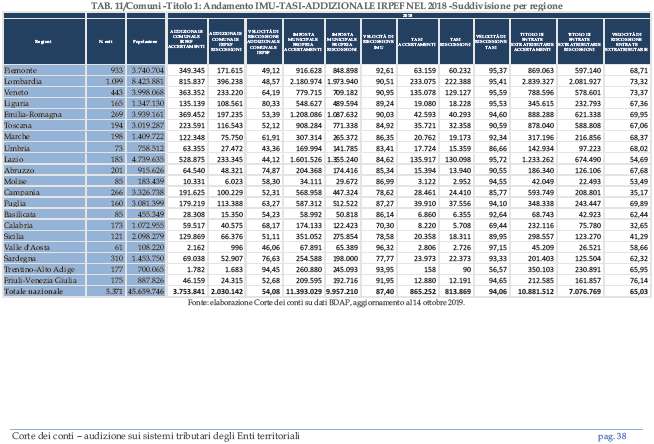Select the Valle d'Aosta row label
This screenshot has height=444, width=654.
coord(27,247)
